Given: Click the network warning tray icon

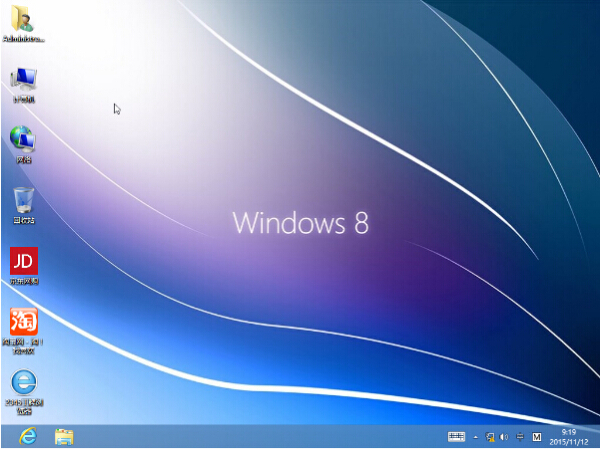Looking at the screenshot, I should coord(490,437).
